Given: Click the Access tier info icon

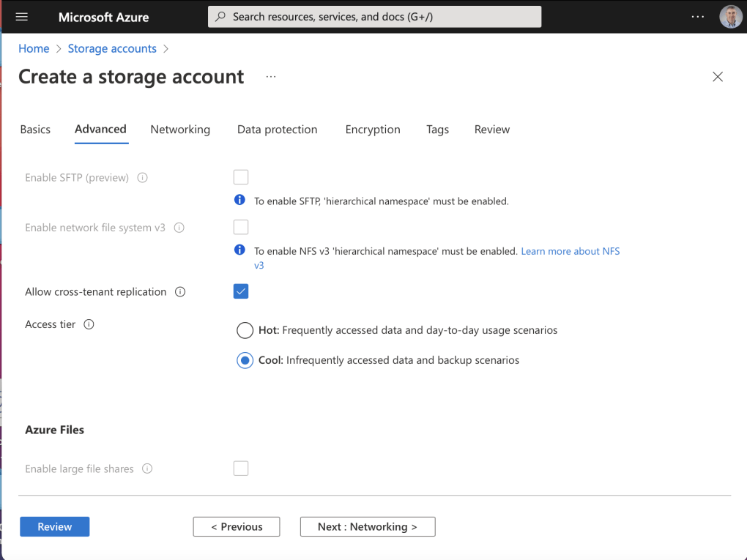Looking at the screenshot, I should click(x=89, y=324).
